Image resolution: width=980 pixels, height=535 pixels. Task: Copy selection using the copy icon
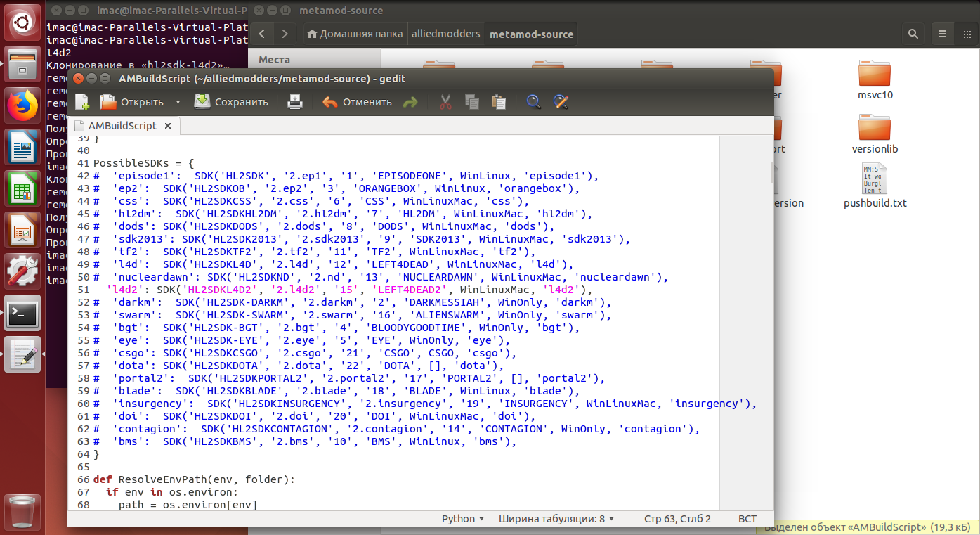pos(472,102)
